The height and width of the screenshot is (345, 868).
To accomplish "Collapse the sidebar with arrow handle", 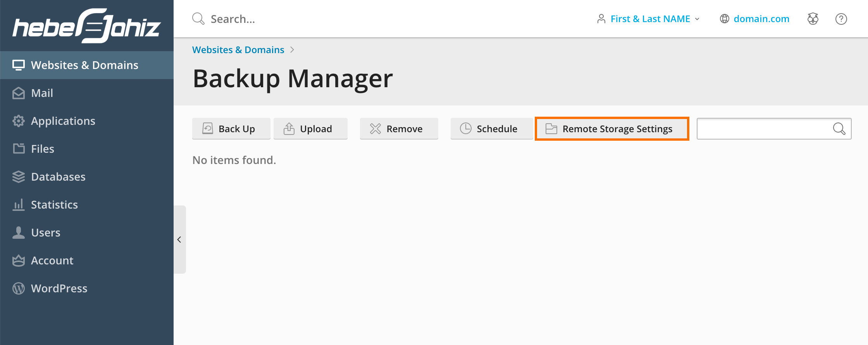I will pos(179,240).
